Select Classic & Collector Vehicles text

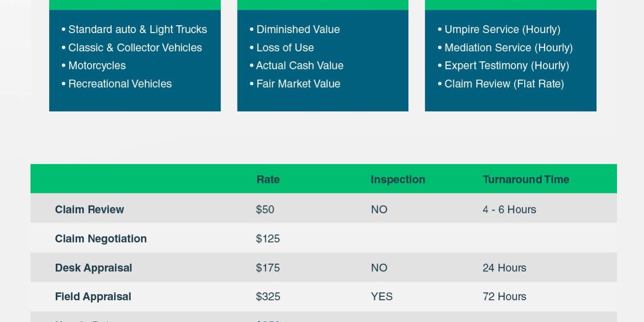(x=135, y=47)
